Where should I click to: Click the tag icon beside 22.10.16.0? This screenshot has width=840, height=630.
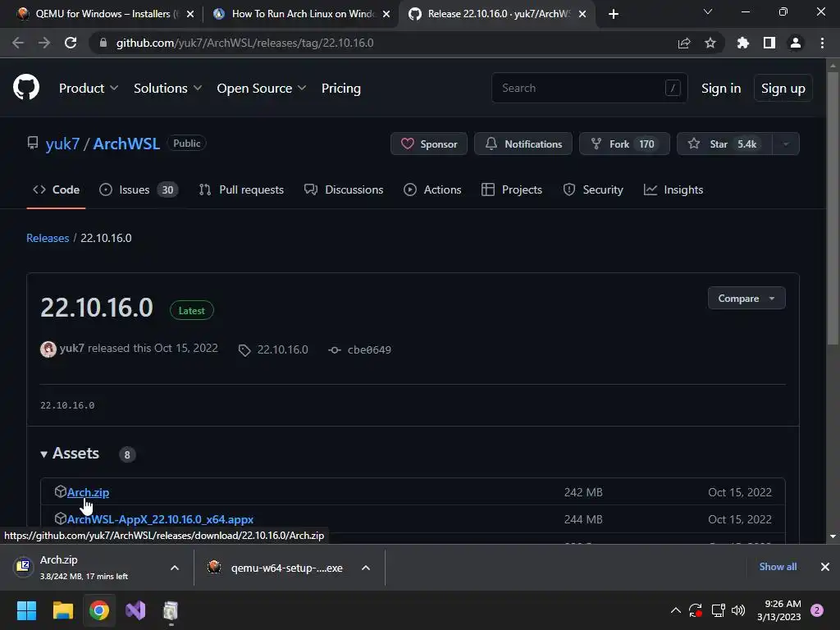244,350
